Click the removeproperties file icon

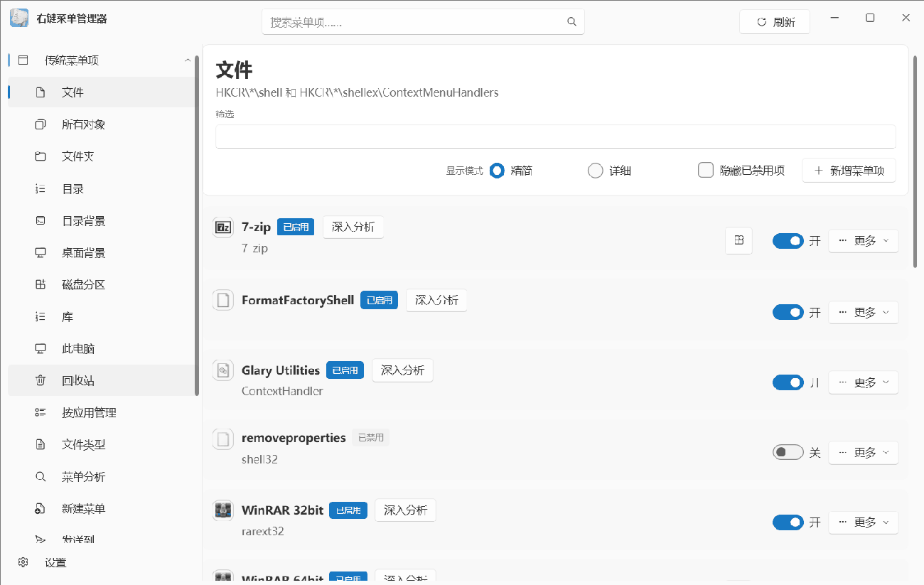coord(223,439)
